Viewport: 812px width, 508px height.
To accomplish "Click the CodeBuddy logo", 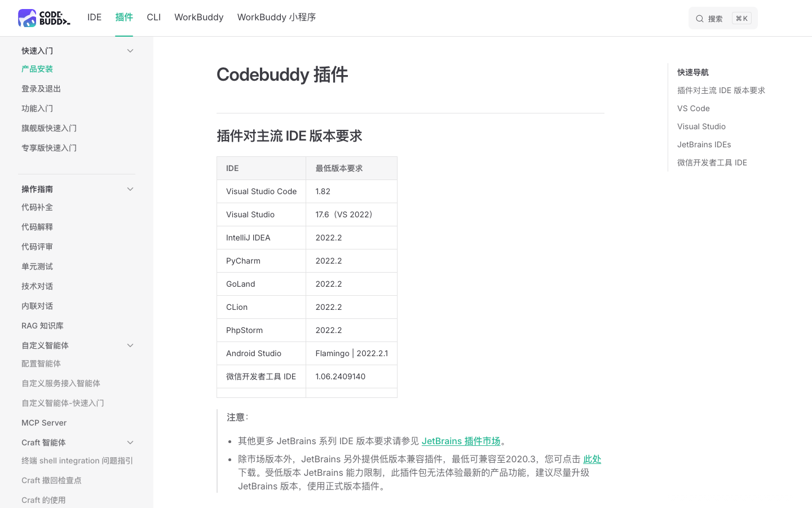I will 44,17.
